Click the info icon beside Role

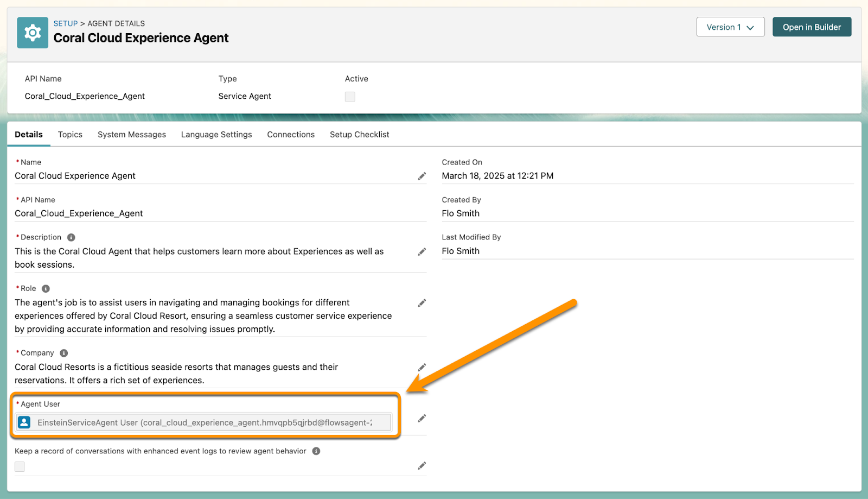coord(46,288)
